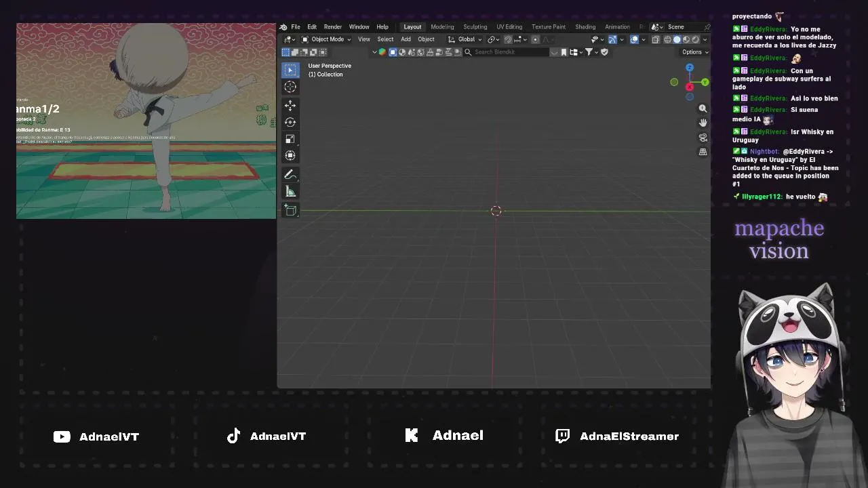Click the BlenderKit colorful cube logo
Image resolution: width=868 pixels, height=488 pixels.
tap(382, 52)
